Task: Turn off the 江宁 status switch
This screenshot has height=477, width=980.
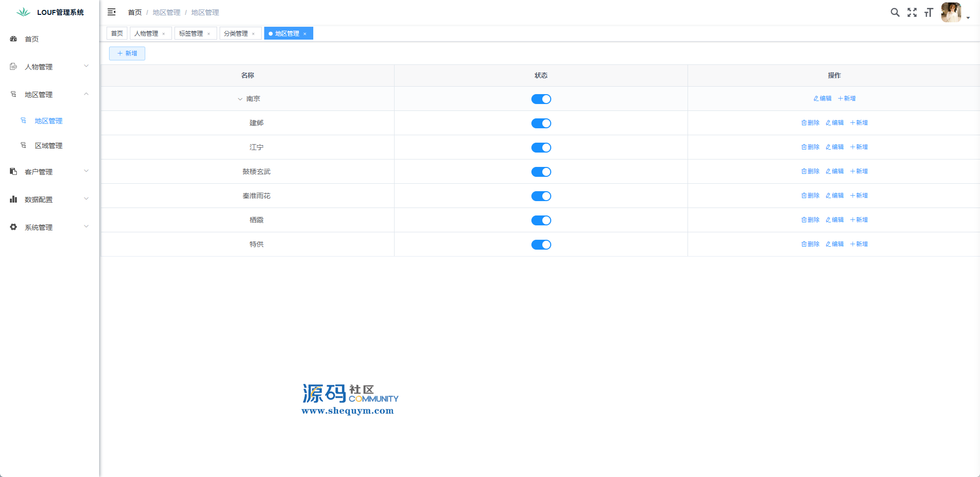Action: pyautogui.click(x=541, y=148)
